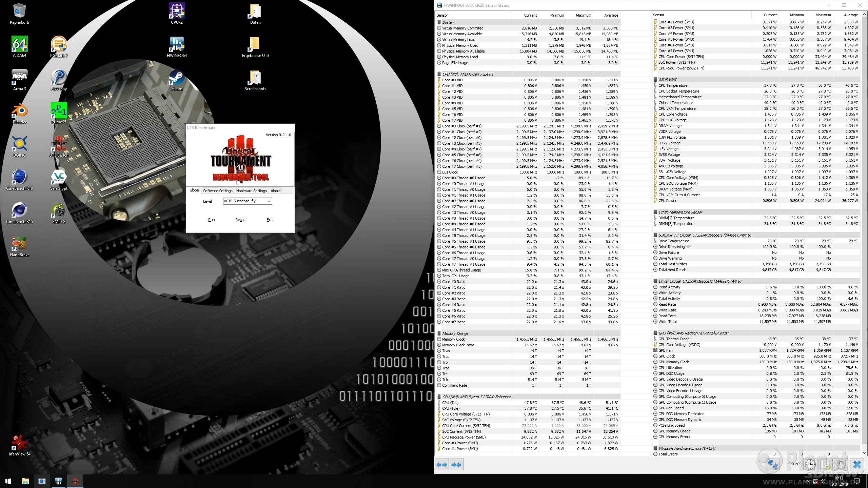Open the Software Settings tab
The image size is (868, 488).
click(x=218, y=191)
